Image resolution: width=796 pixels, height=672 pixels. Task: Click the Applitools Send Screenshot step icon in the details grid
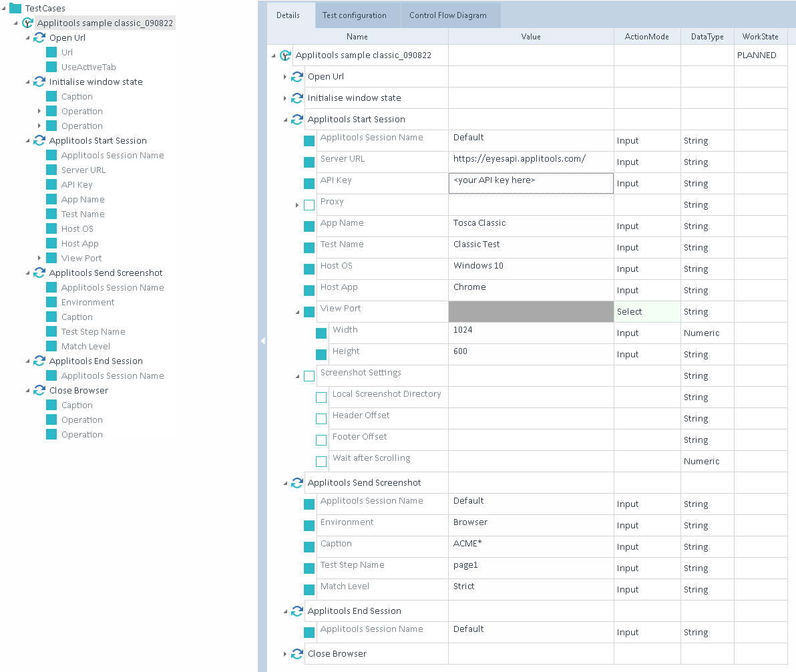coord(297,483)
